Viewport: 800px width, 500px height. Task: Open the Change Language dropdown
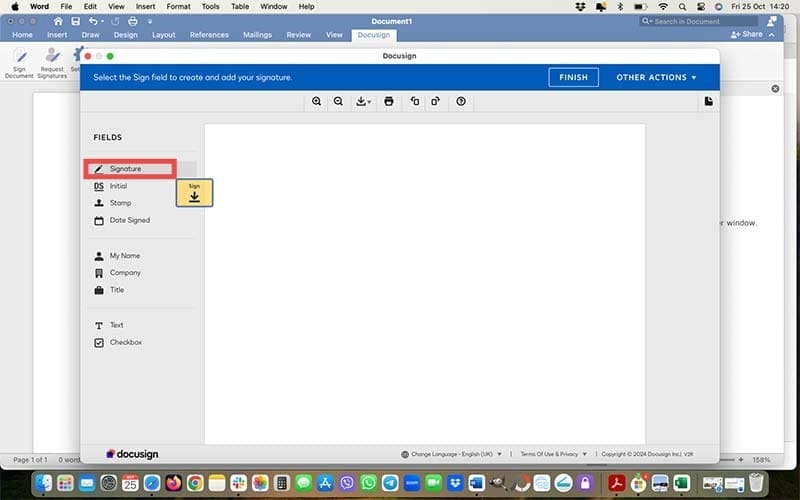tap(452, 454)
